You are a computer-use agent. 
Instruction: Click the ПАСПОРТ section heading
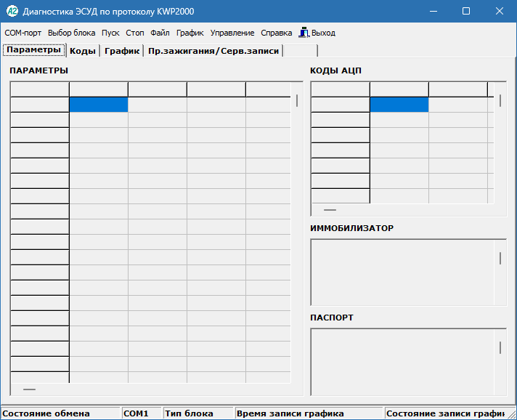(332, 318)
